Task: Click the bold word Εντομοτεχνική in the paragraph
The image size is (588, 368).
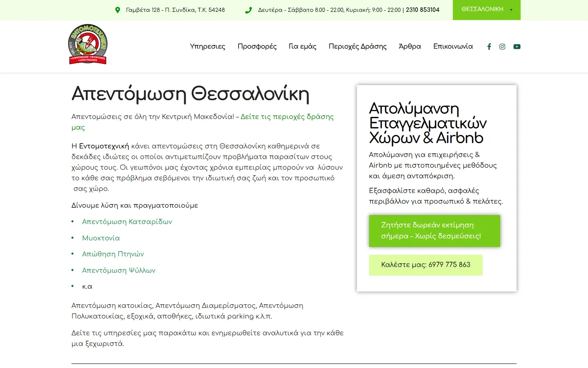Action: click(104, 146)
